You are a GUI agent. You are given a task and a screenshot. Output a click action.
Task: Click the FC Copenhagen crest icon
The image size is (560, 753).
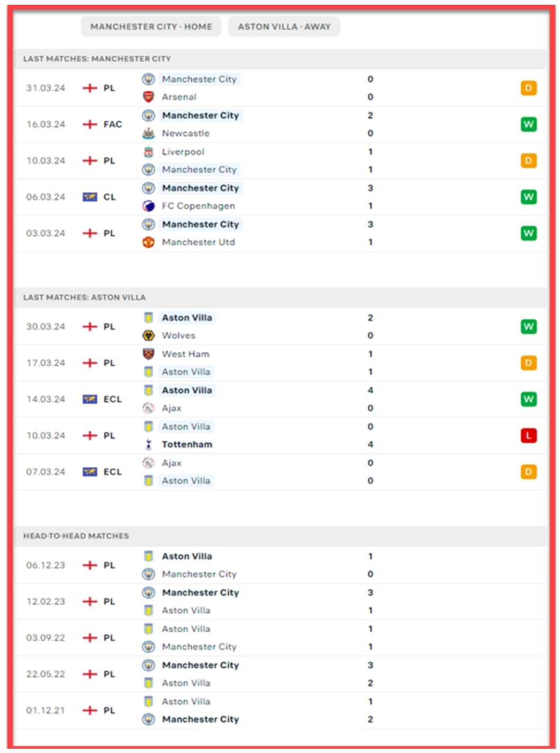click(149, 206)
